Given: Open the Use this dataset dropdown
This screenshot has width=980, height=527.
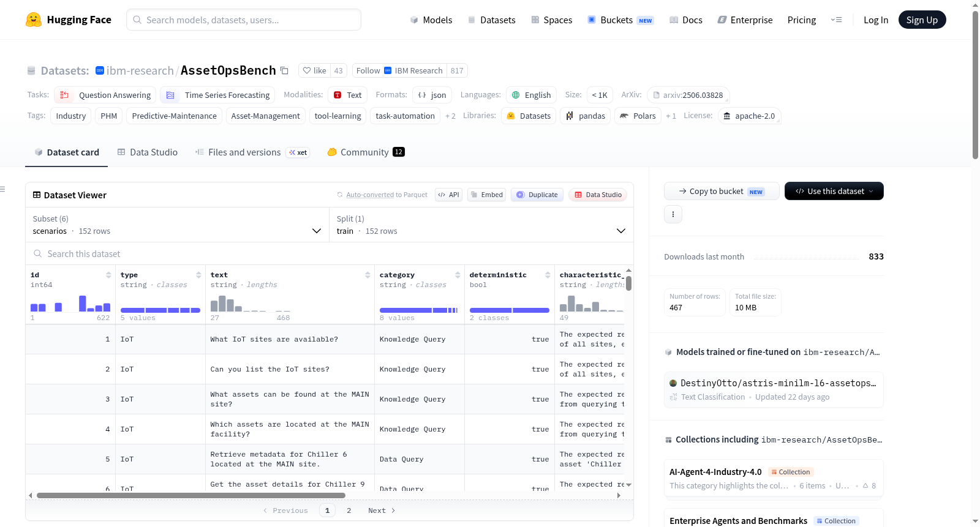Looking at the screenshot, I should click(x=834, y=191).
